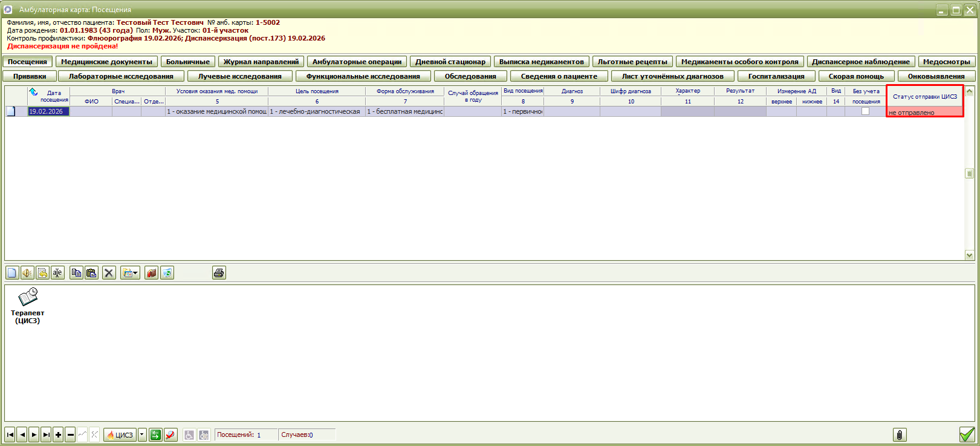980x446 pixels.
Task: Click the green swap arrows icon
Action: (155, 435)
